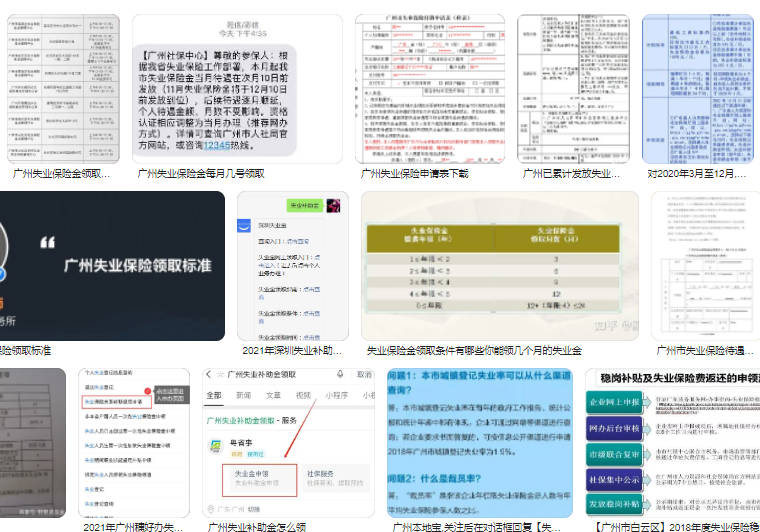Click caption 广州失业保险申请表下载

pos(414,173)
